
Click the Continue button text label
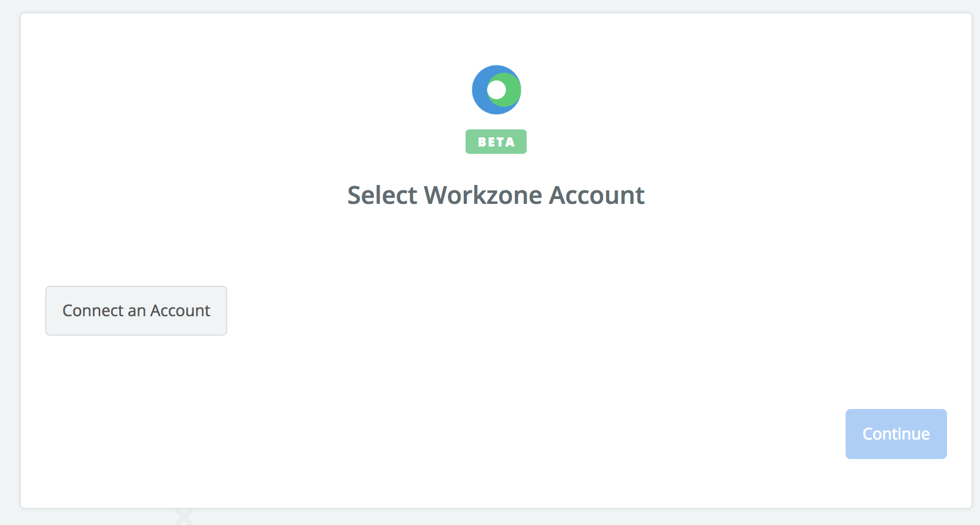coord(896,434)
